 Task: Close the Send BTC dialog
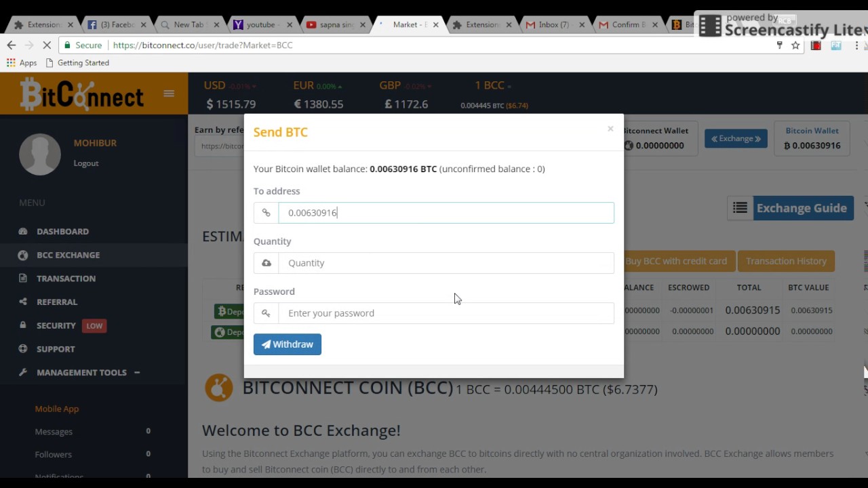pyautogui.click(x=610, y=129)
